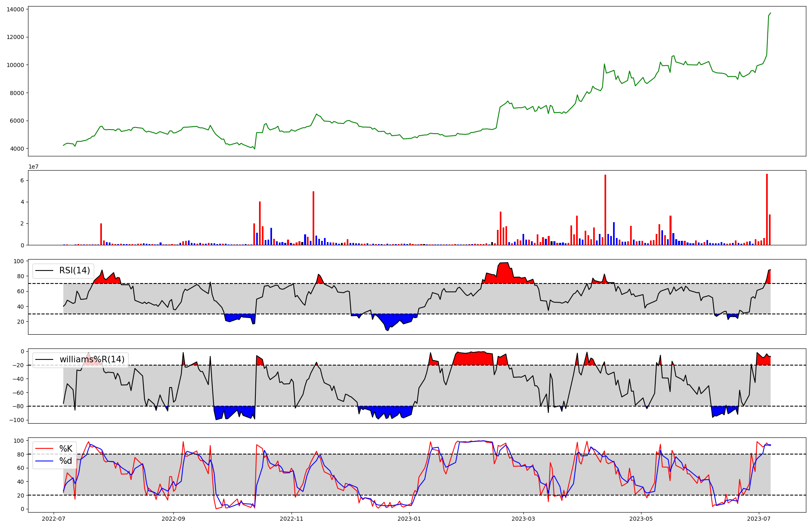This screenshot has height=528, width=812.
Task: Click the 2023-05 date tick label
Action: [641, 519]
